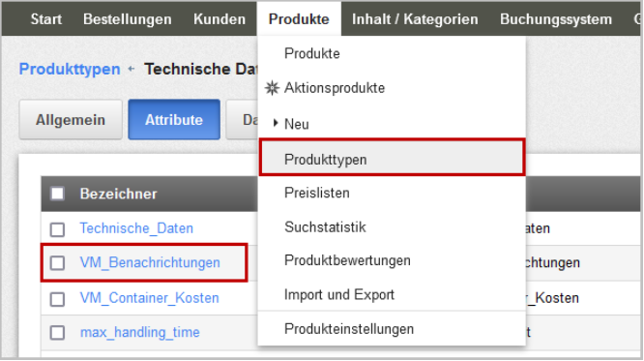644x361 pixels.
Task: Click the star icon beside Aktionsprodukte
Action: pos(272,88)
